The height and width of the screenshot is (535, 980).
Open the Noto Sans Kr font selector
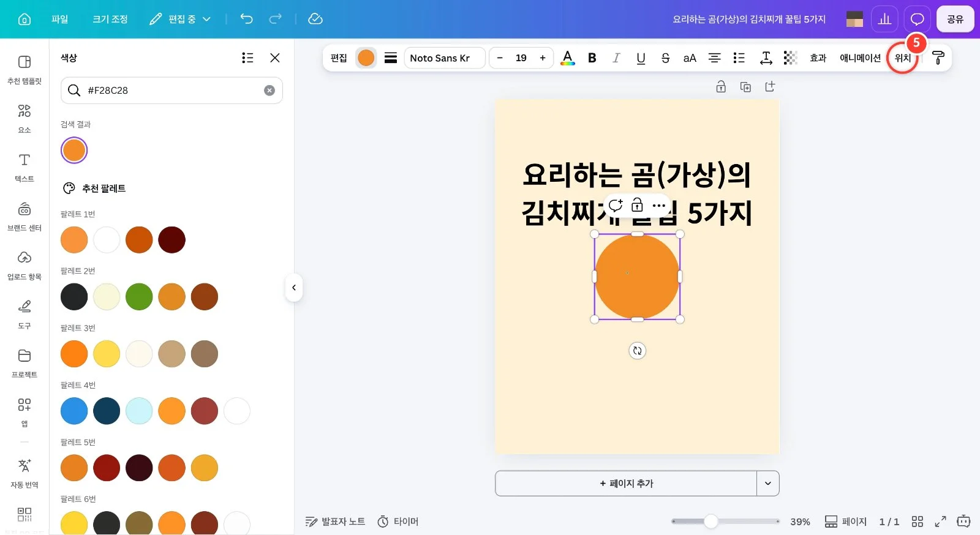(445, 58)
